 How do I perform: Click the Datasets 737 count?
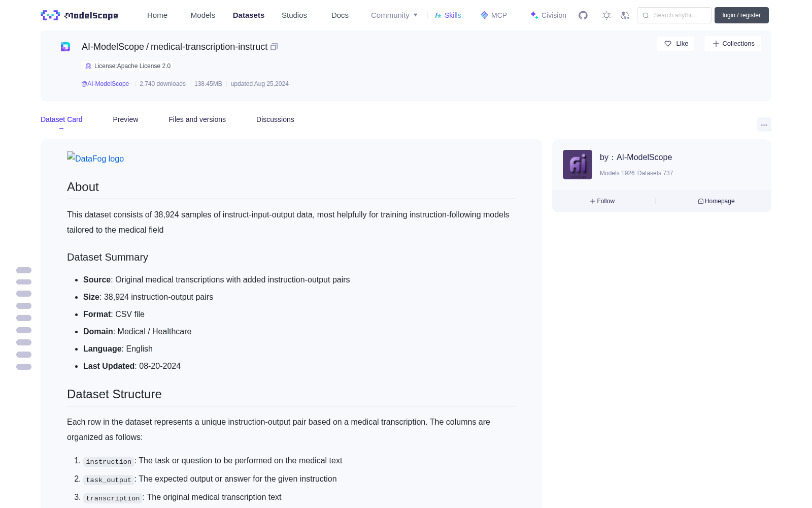click(655, 173)
